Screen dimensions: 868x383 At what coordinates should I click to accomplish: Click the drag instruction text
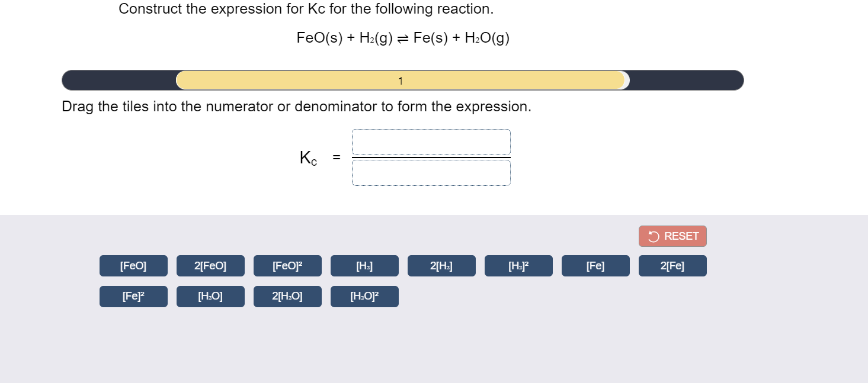coord(296,107)
